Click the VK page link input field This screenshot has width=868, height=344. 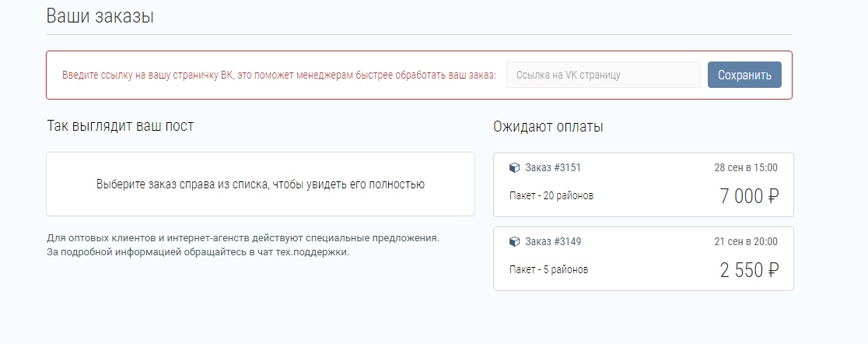(x=604, y=75)
